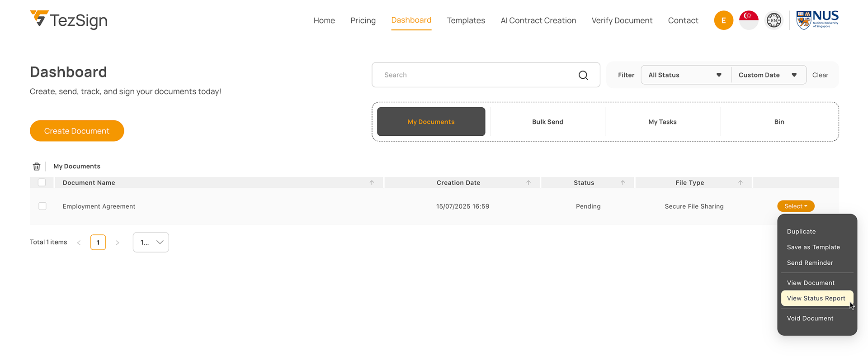868x362 pixels.
Task: Select Void Document in the menu
Action: coord(810,319)
